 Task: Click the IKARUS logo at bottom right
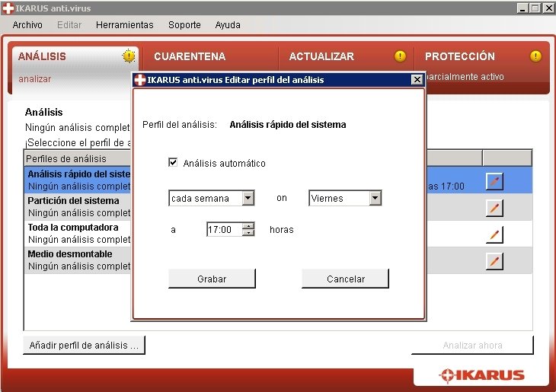click(x=481, y=375)
